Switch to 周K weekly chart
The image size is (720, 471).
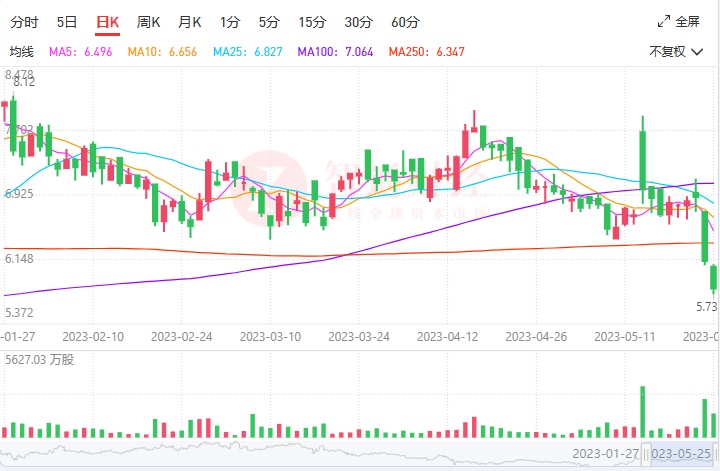(148, 22)
